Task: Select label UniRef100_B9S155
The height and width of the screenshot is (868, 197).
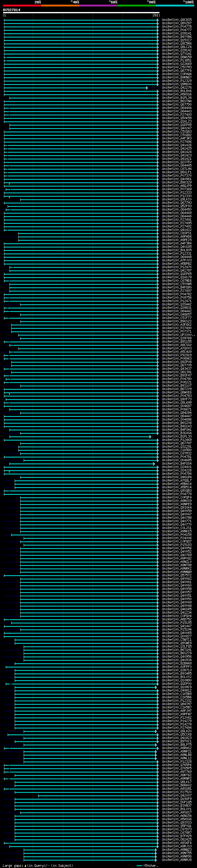Action: (176, 341)
